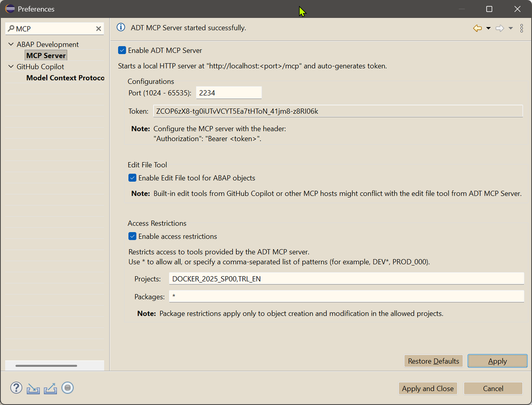The height and width of the screenshot is (405, 532).
Task: Click the Apply button
Action: pyautogui.click(x=497, y=361)
